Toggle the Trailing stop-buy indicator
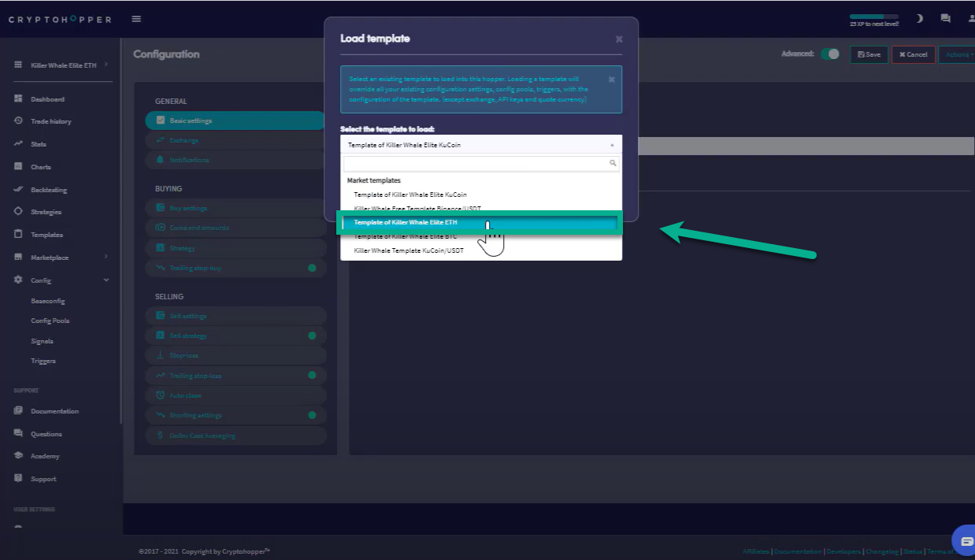 click(x=312, y=269)
